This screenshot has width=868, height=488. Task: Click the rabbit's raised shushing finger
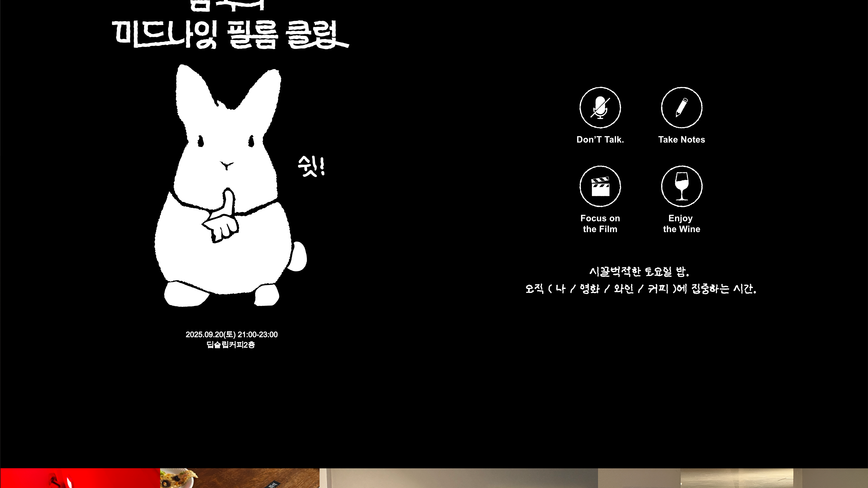(x=229, y=201)
